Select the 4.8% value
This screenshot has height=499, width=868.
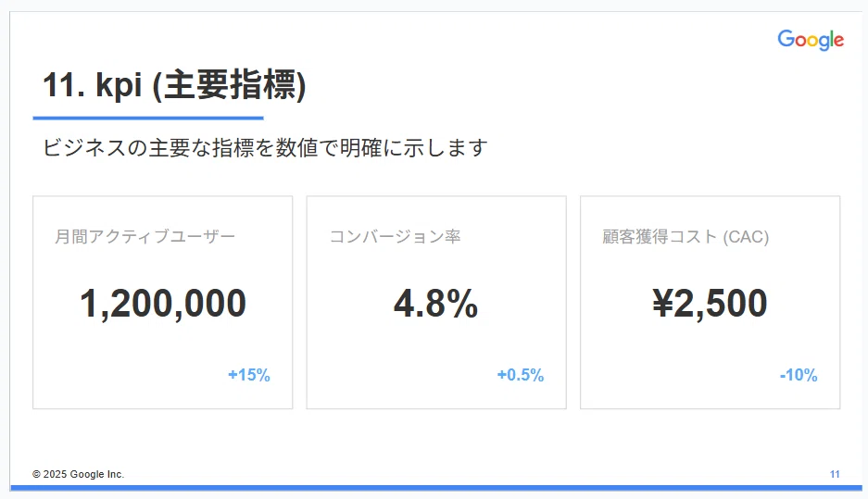pos(436,304)
